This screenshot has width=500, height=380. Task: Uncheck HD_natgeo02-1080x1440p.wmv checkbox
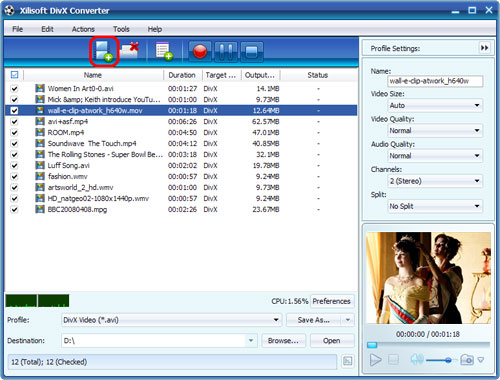14,199
